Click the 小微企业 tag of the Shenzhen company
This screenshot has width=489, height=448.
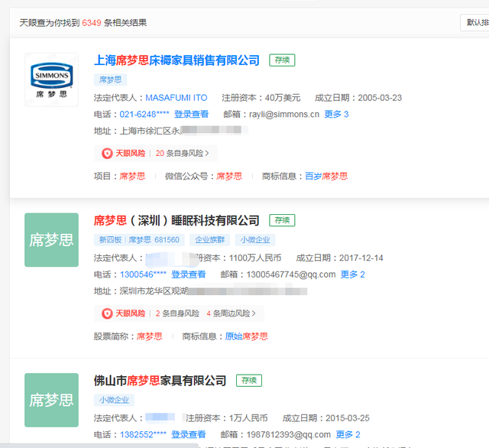click(254, 240)
